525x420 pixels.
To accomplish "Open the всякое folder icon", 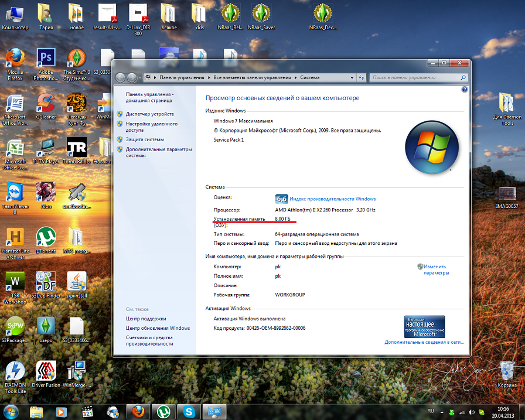I will (169, 17).
